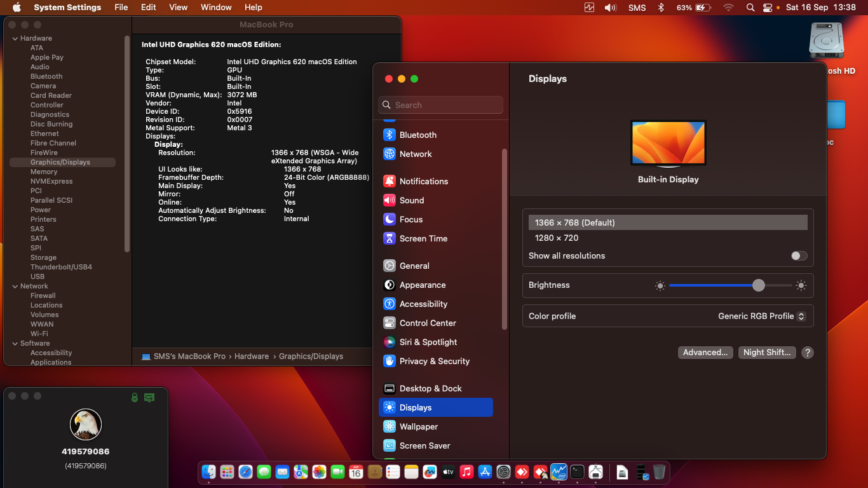Select Wi-Fi under Network in System Information

point(39,334)
